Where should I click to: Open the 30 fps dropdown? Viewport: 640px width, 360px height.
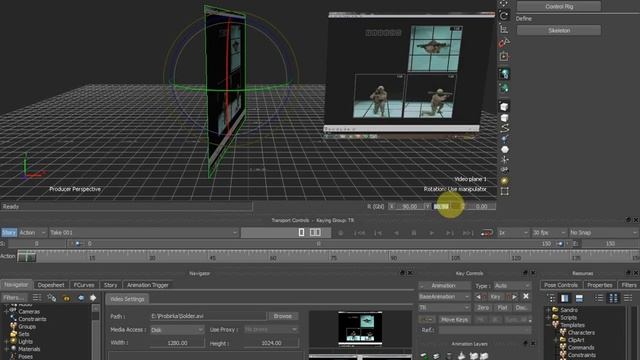click(549, 233)
